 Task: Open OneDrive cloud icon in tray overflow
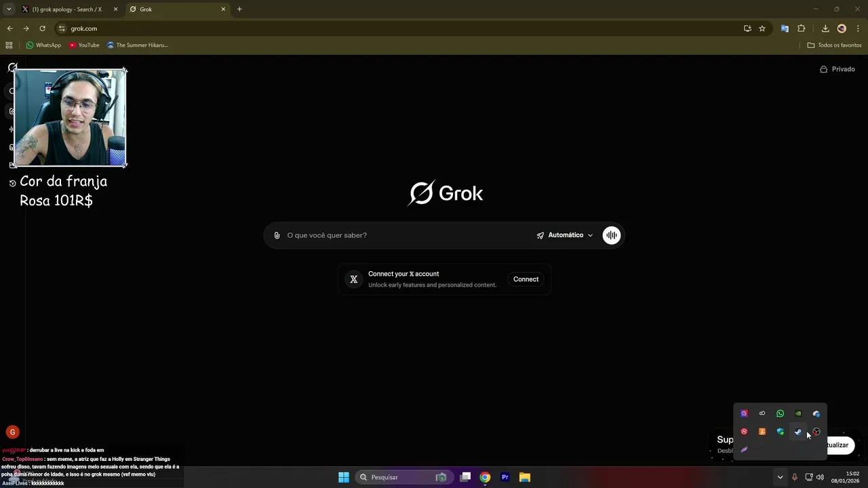816,413
